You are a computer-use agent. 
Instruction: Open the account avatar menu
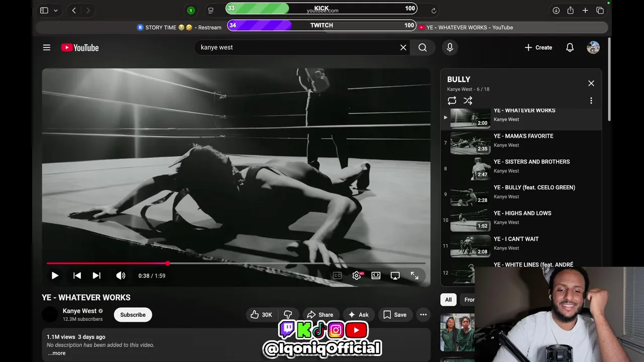coord(593,47)
